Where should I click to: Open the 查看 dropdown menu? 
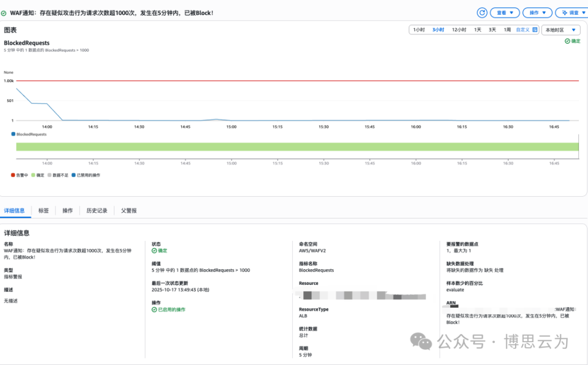click(x=505, y=13)
